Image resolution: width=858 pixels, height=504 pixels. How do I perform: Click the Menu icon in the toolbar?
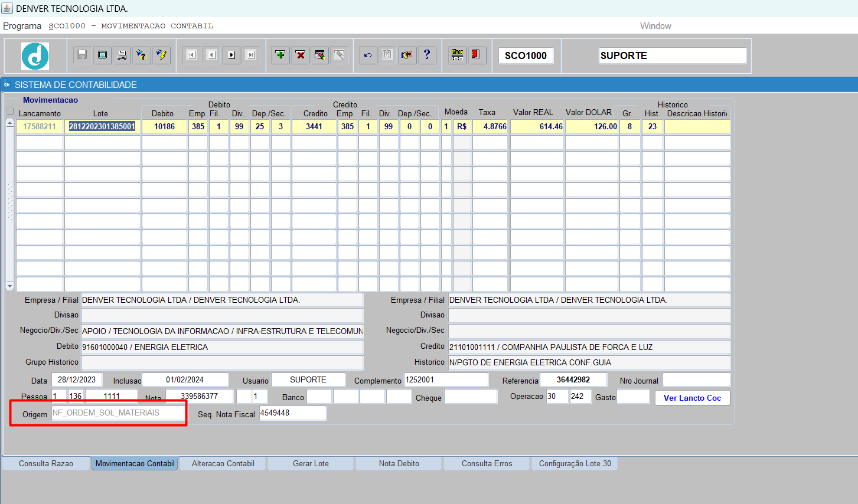point(457,55)
